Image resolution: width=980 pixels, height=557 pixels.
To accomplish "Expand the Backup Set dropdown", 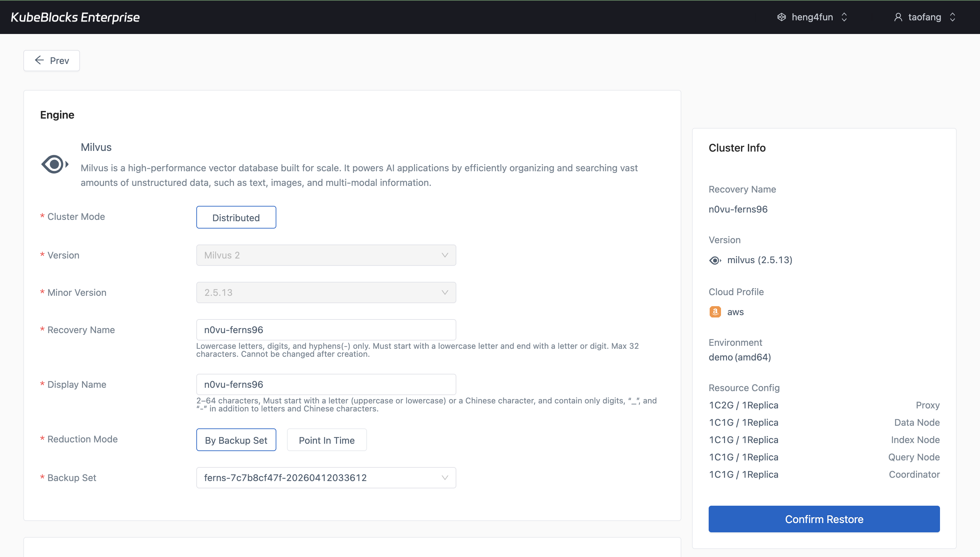I will click(x=326, y=477).
